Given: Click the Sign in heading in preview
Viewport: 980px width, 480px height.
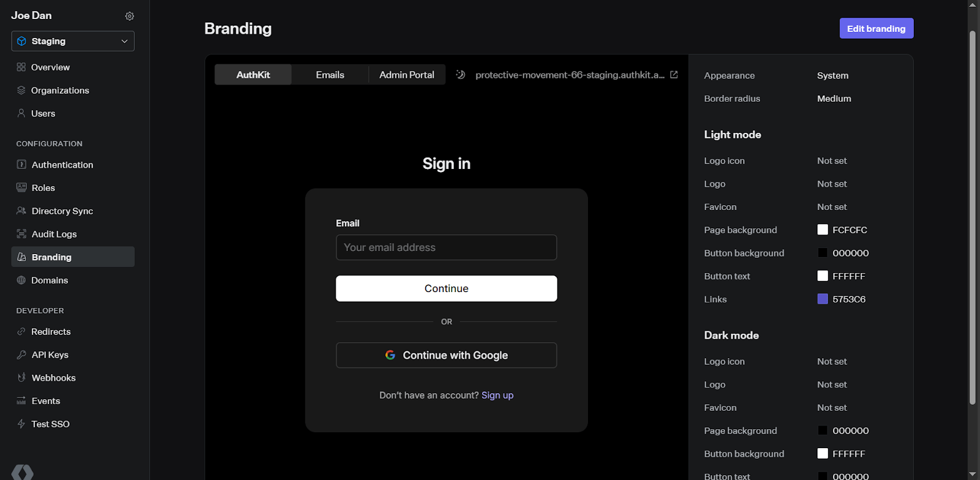Looking at the screenshot, I should (x=447, y=163).
